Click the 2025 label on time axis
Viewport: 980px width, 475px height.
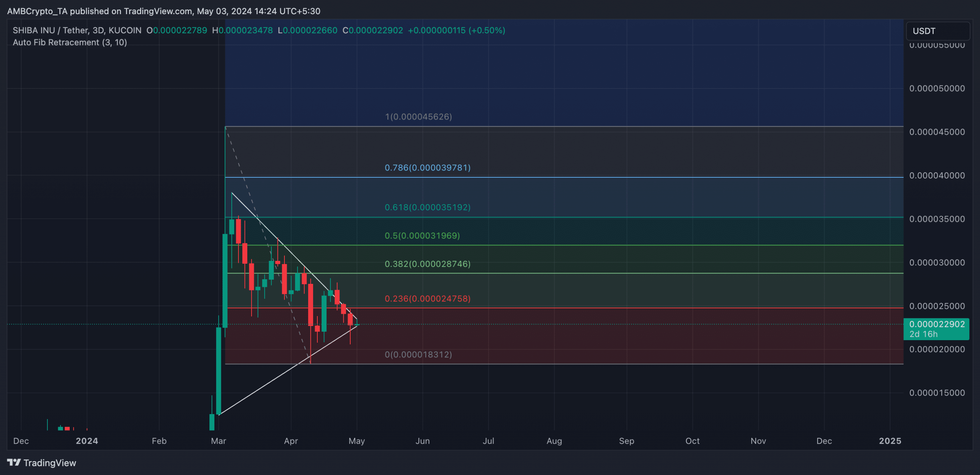[890, 441]
